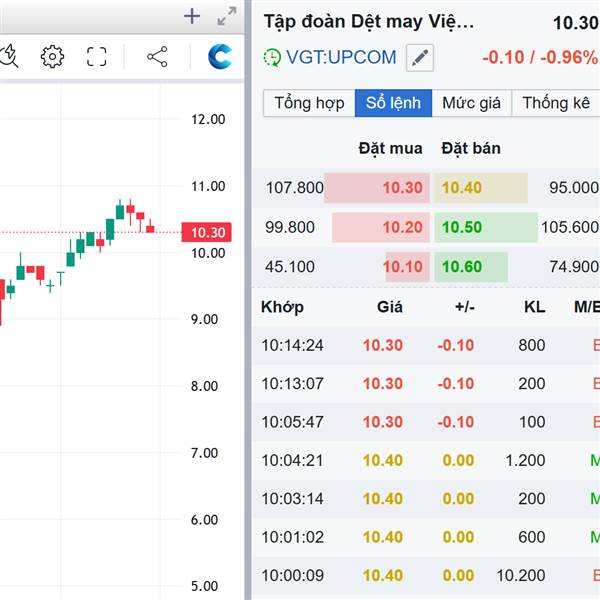This screenshot has width=600, height=600.
Task: Click bid price 10.20 in order book
Action: pos(403,227)
